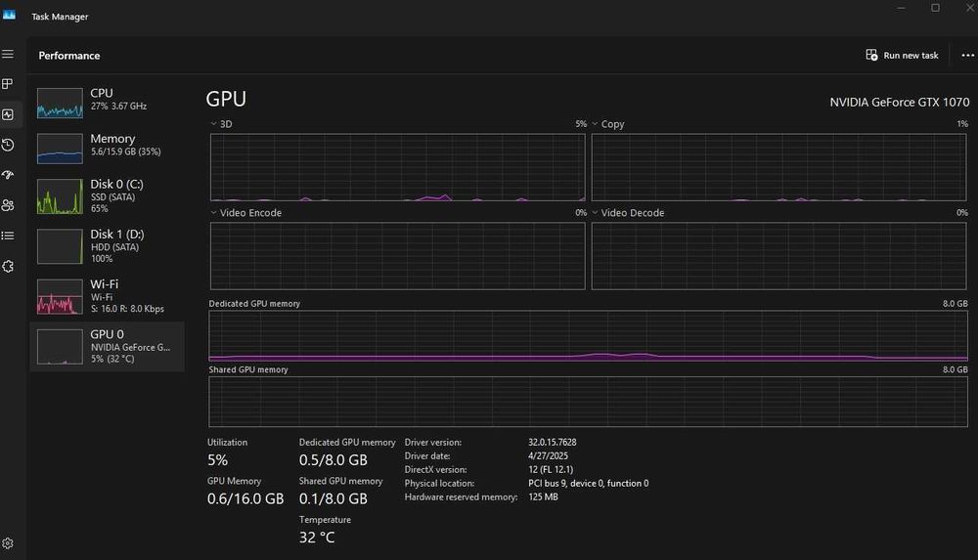978x560 pixels.
Task: Open the three-dot more options menu
Action: [x=967, y=56]
